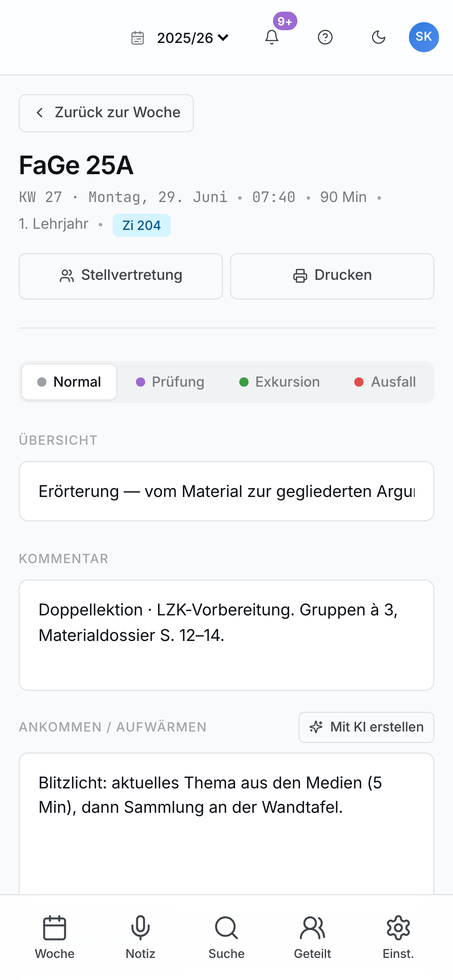
Task: Print the lesson with Drucken
Action: click(332, 276)
